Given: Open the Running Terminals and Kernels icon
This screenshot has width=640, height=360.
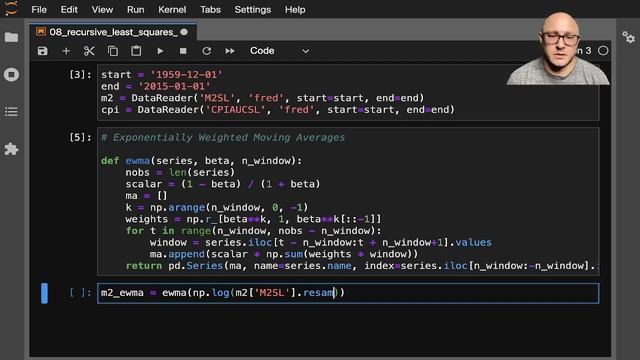Looking at the screenshot, I should coord(11,75).
